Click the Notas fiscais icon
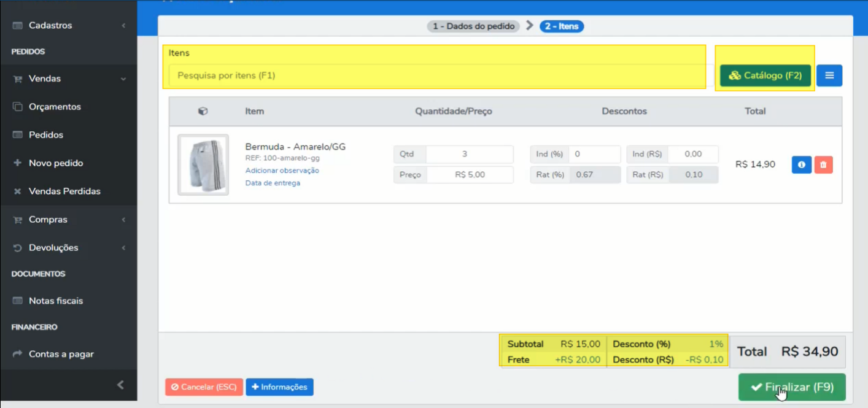This screenshot has width=868, height=408. 17,301
